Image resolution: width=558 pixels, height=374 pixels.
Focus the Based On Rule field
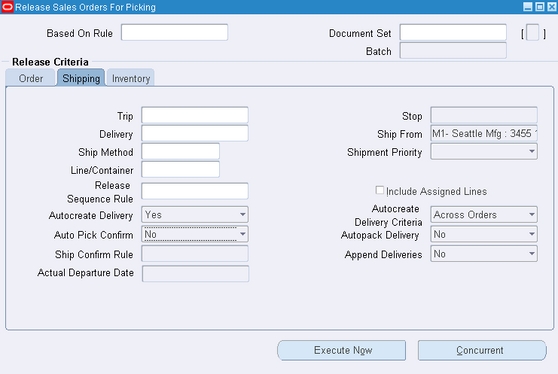coord(174,32)
